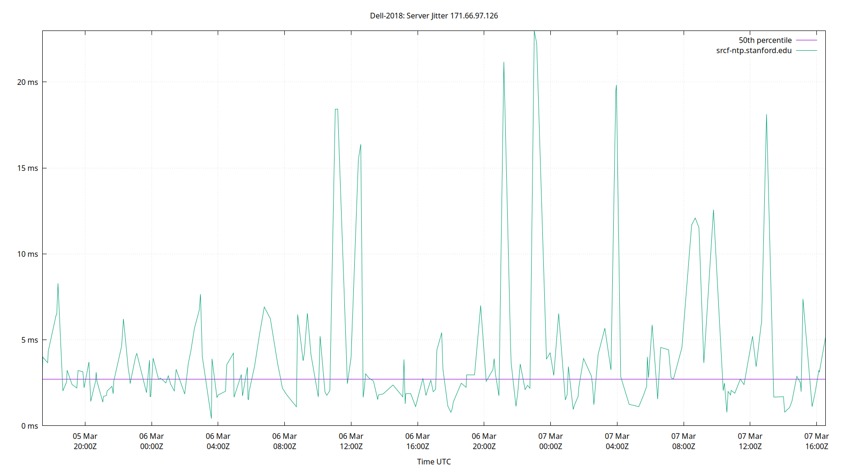
Task: Click the 07 Mar 00:00Z tick label
Action: click(x=551, y=441)
